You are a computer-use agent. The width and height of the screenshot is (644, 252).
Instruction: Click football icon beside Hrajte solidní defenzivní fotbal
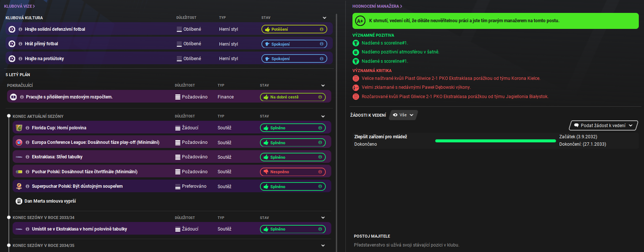[x=12, y=29]
